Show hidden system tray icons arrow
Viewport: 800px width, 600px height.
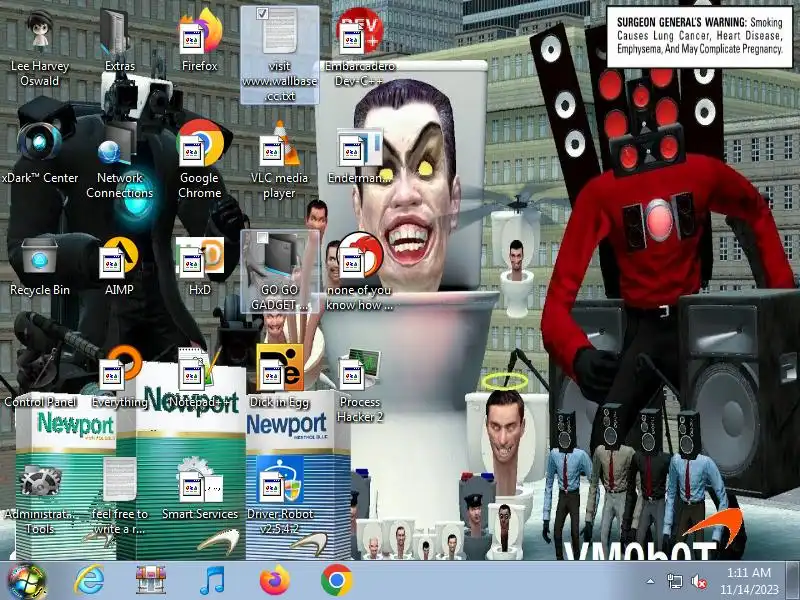[x=651, y=581]
